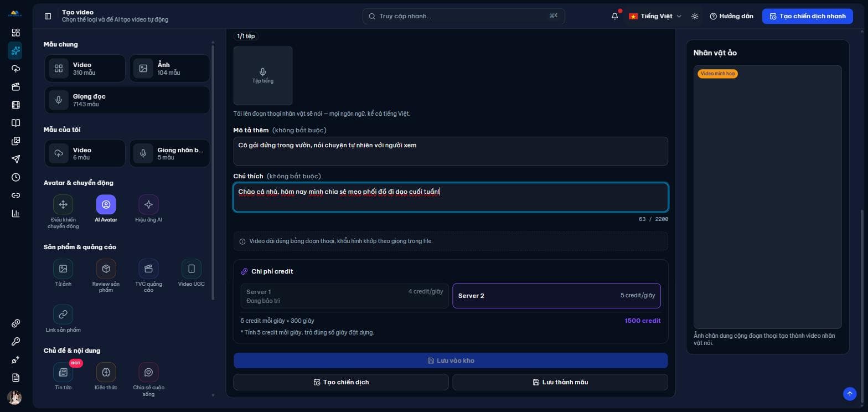This screenshot has width=868, height=412.
Task: Select Hiệu ứng AI effects
Action: tap(148, 209)
